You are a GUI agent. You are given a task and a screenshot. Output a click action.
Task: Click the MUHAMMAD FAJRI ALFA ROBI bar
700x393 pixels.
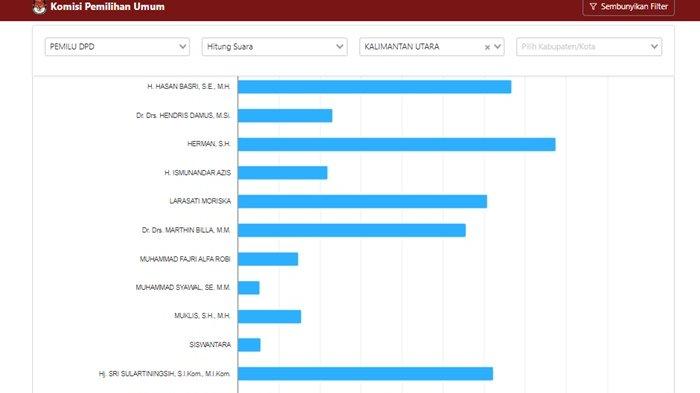point(268,259)
